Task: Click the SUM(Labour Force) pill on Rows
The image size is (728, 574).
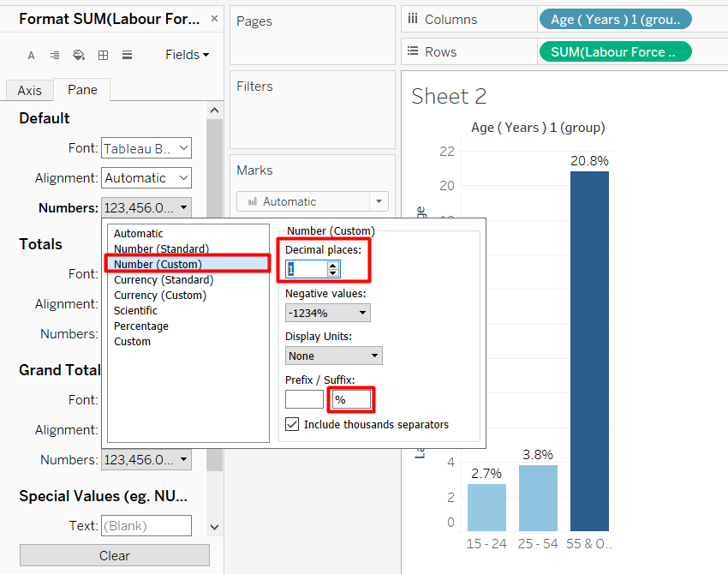Action: click(614, 51)
